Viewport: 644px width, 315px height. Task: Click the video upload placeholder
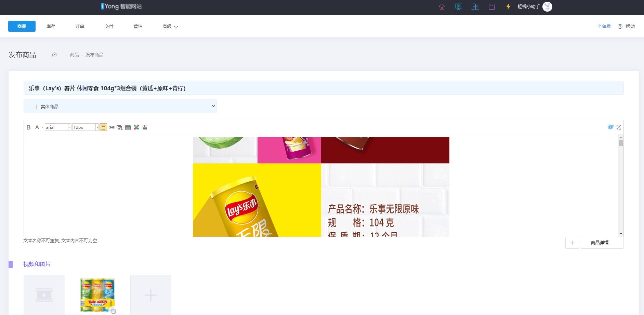[x=44, y=295]
